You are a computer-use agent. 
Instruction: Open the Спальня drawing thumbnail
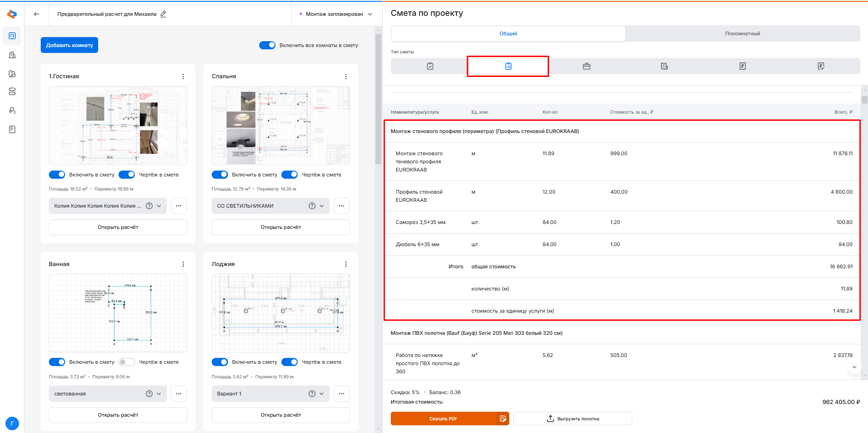(280, 126)
